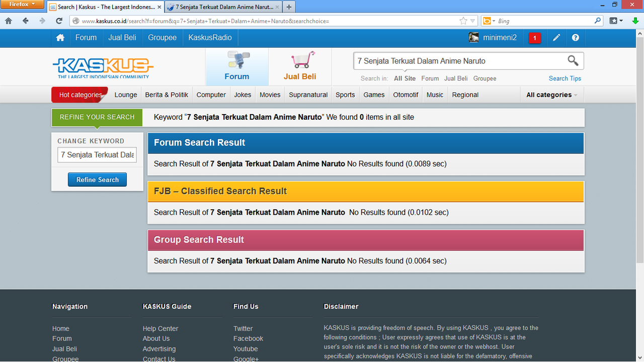
Task: Open the Sports category
Action: tap(345, 95)
